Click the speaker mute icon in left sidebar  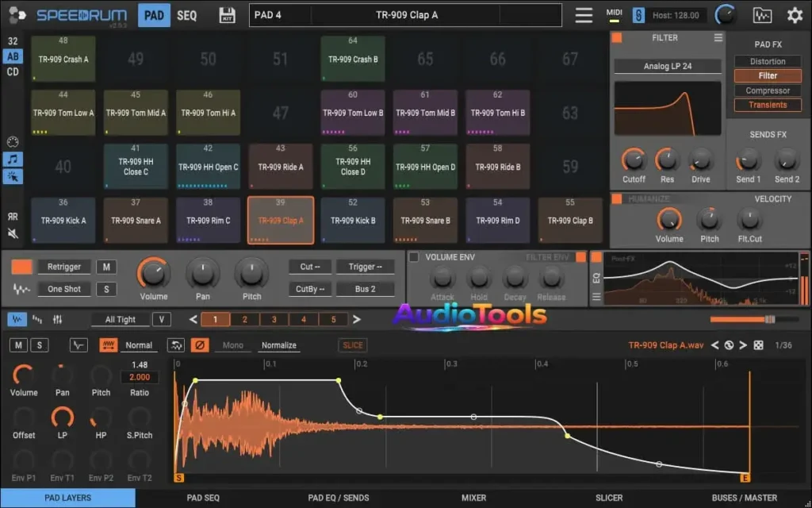[x=13, y=233]
